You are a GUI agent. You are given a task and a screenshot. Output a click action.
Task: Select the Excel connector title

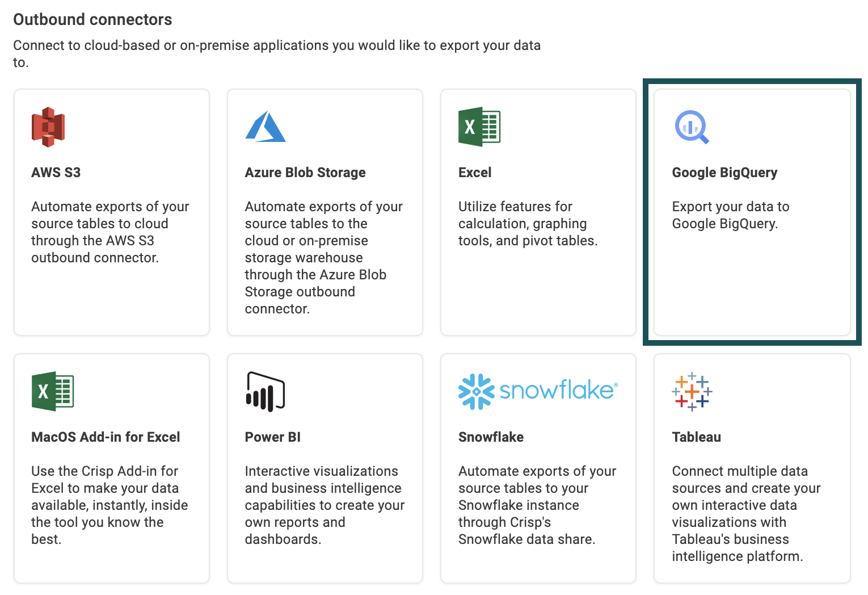(475, 173)
